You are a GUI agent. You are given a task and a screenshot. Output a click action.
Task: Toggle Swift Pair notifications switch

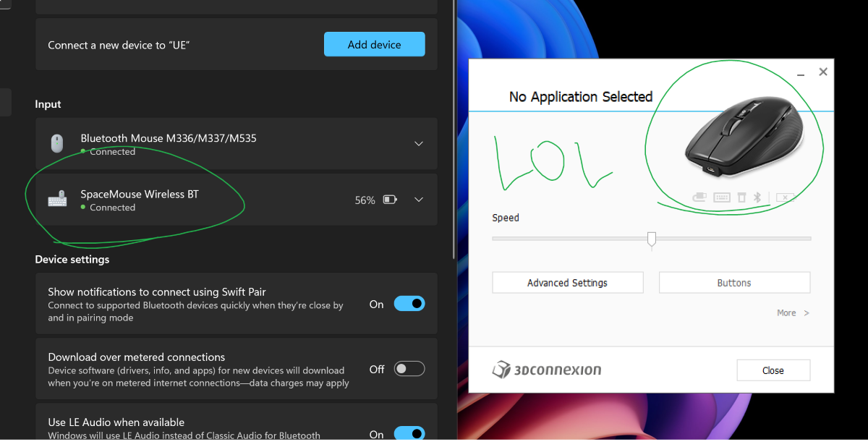tap(409, 304)
